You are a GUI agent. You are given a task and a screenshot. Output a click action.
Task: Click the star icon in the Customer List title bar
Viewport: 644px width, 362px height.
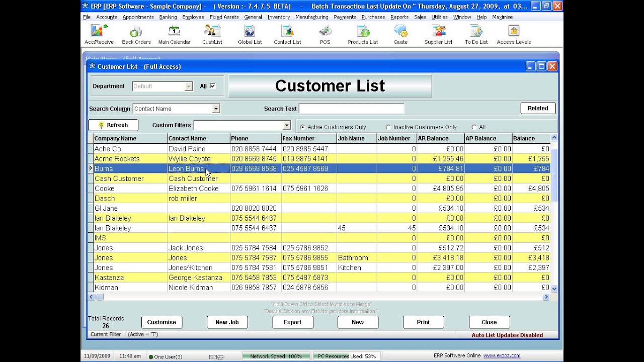tap(92, 66)
